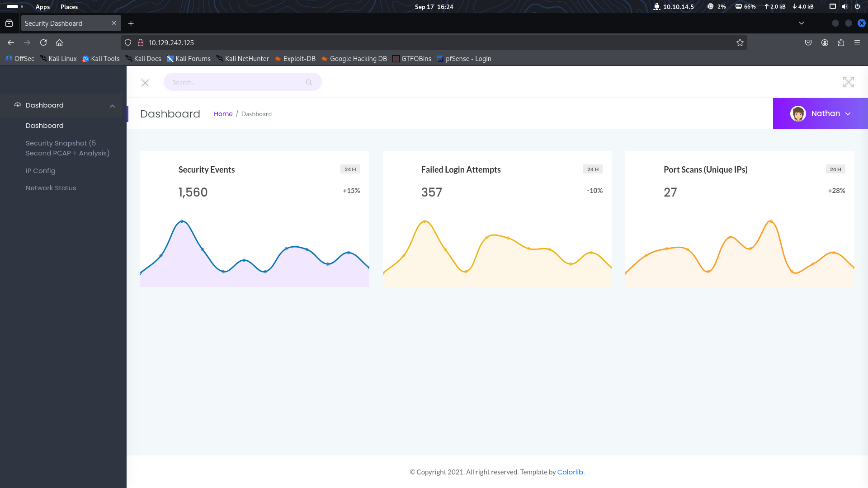
Task: Toggle the power menu in top bar
Action: tap(857, 7)
